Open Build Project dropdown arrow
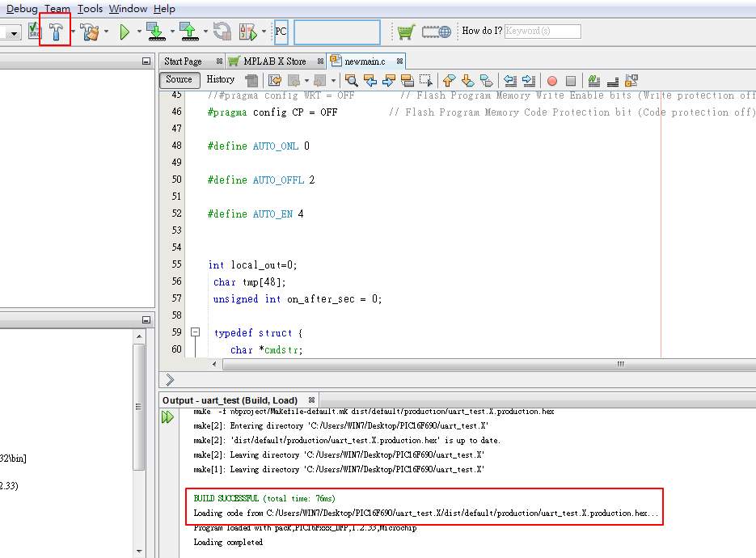The height and width of the screenshot is (558, 756). [x=74, y=32]
